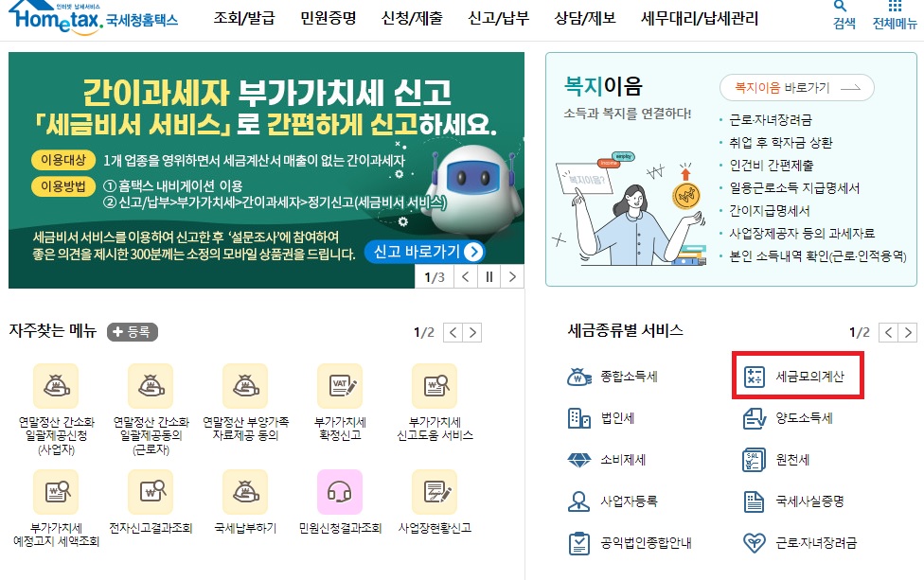Image resolution: width=924 pixels, height=580 pixels.
Task: Click the 법인세 text link
Action: [617, 418]
